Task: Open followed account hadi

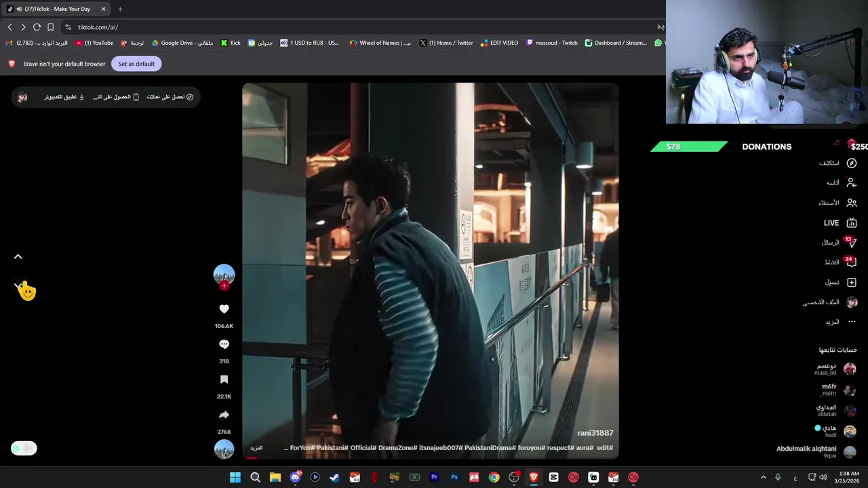Action: [835, 431]
